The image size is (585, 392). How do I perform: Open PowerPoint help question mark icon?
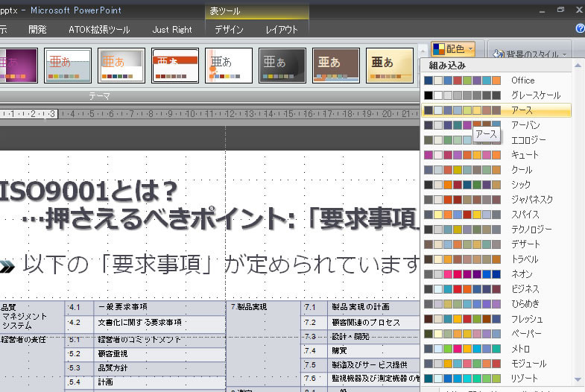pyautogui.click(x=580, y=28)
